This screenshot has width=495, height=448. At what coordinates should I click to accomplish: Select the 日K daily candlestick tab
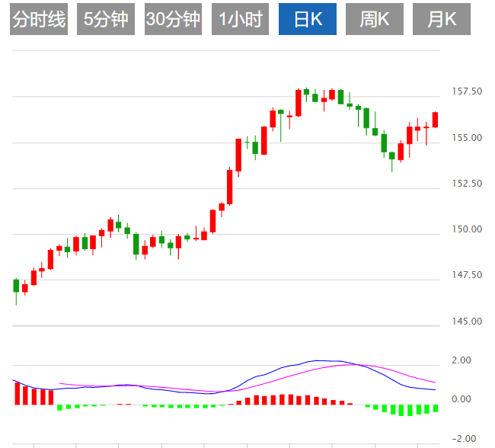pos(308,19)
